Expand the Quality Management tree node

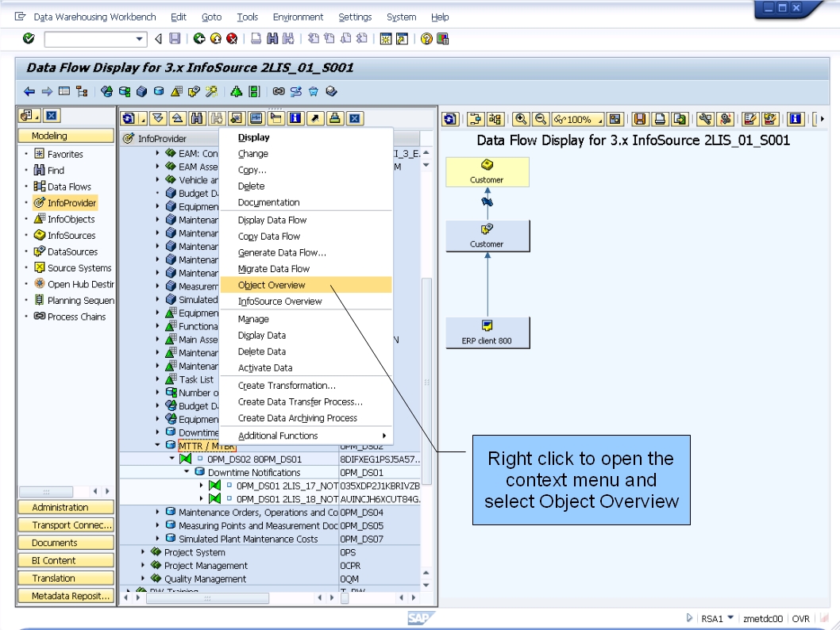point(143,578)
